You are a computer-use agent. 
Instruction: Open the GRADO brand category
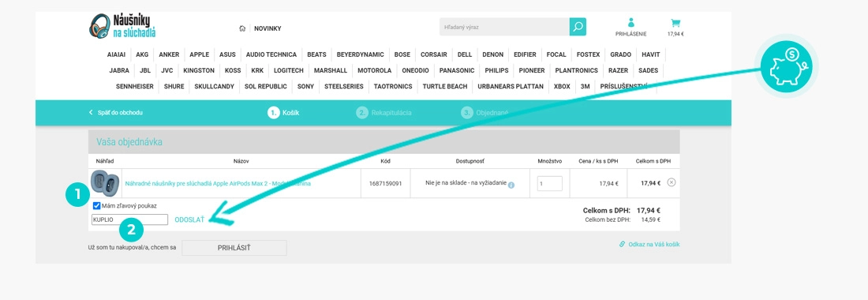(x=620, y=54)
